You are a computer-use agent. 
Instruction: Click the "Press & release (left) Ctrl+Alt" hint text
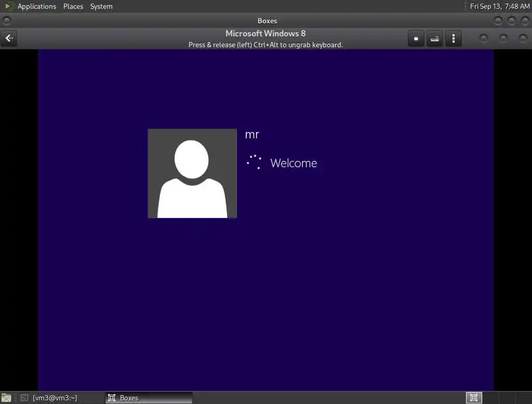point(265,45)
